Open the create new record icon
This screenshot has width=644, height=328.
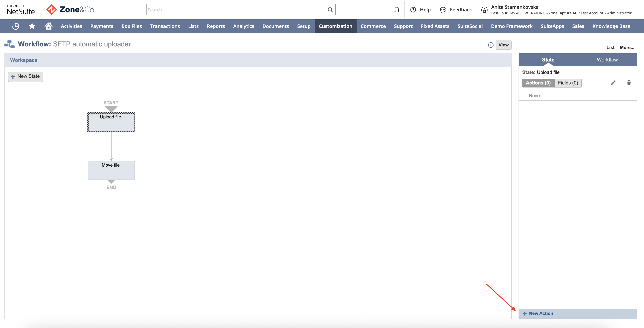click(396, 10)
